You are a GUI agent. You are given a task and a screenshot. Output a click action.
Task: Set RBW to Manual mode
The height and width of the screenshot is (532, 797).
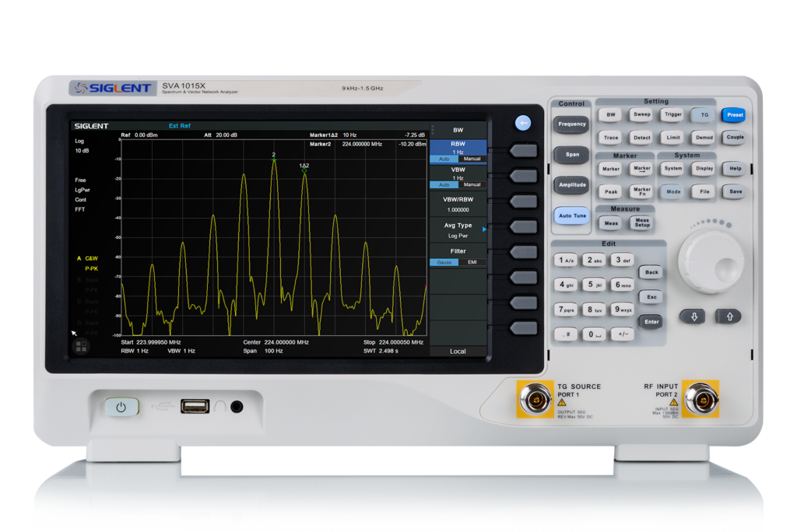472,159
